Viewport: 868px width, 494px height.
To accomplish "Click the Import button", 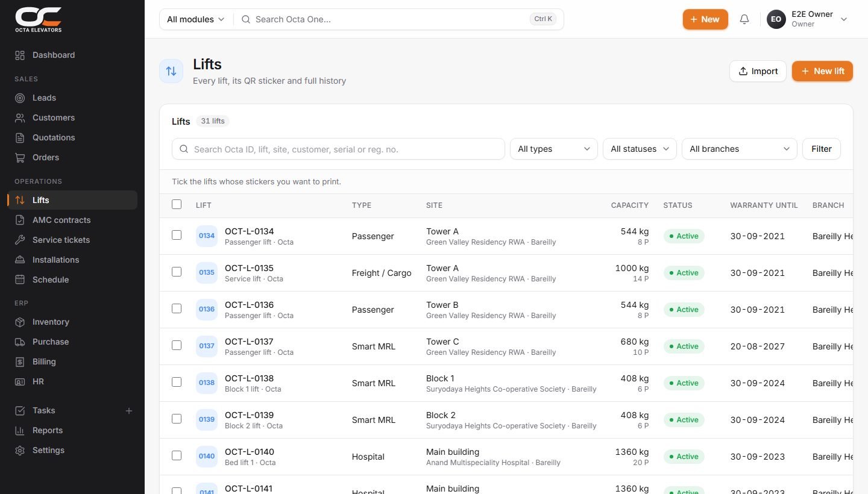I will [758, 71].
